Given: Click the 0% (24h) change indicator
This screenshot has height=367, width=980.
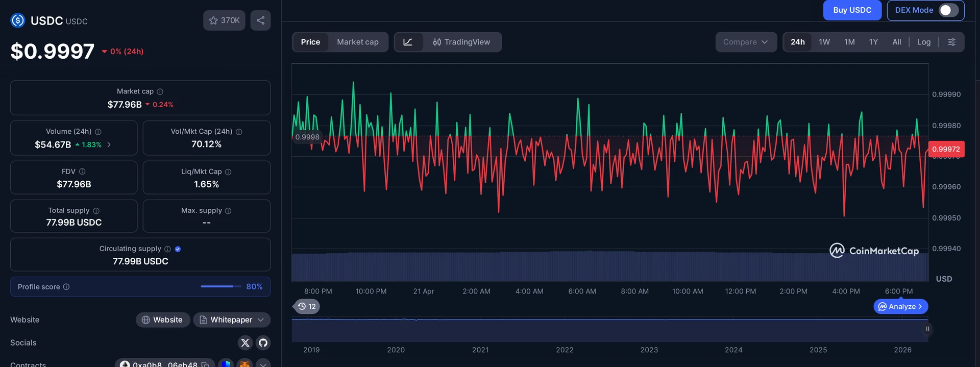Looking at the screenshot, I should (122, 52).
